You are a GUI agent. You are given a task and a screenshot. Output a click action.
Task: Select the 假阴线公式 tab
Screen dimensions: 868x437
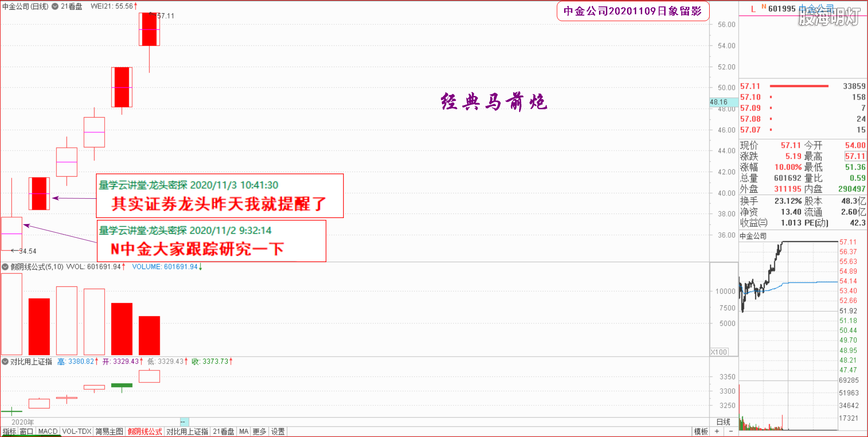pyautogui.click(x=145, y=431)
